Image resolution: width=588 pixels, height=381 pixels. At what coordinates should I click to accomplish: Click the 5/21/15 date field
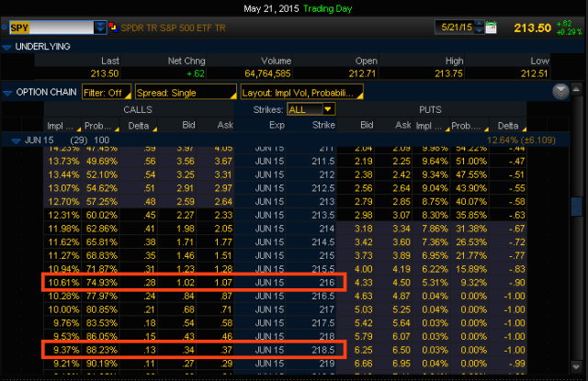pyautogui.click(x=456, y=28)
